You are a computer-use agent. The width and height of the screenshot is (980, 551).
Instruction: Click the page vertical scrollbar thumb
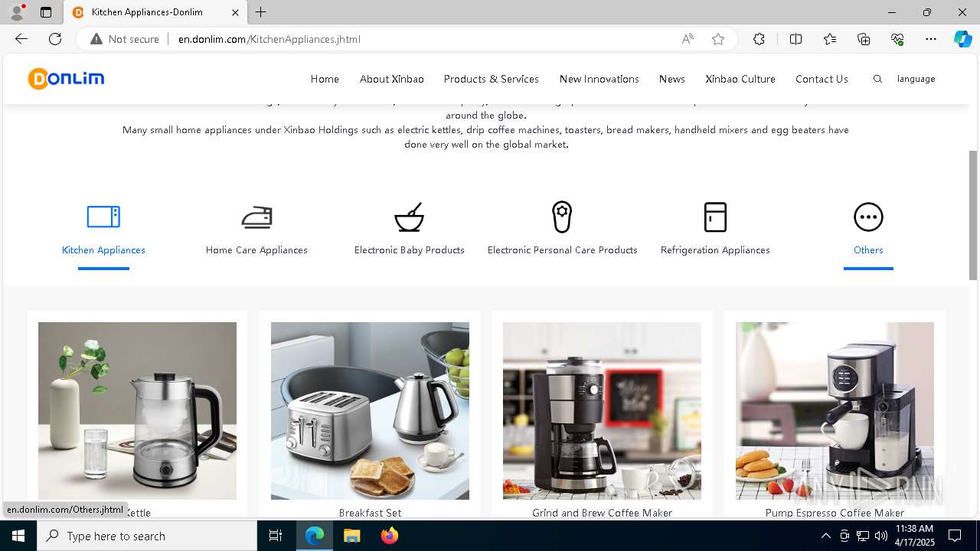[x=974, y=214]
